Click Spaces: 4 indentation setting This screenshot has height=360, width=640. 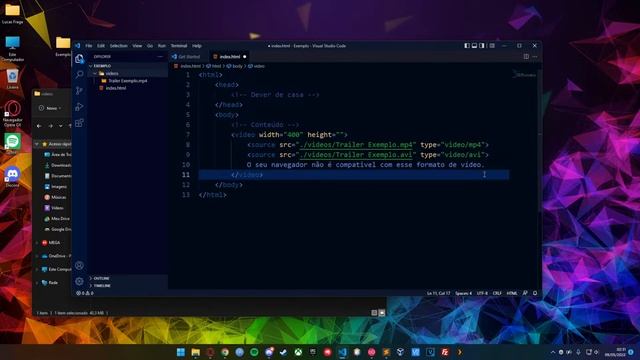(463, 293)
